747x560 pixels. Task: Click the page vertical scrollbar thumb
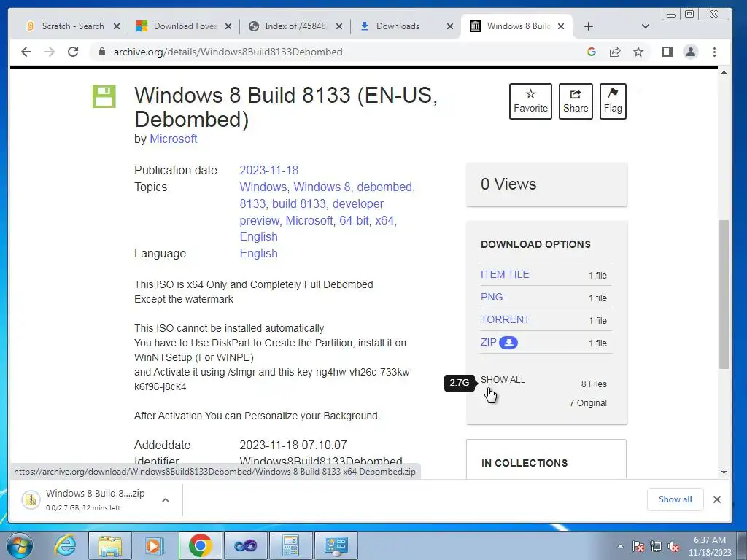pos(724,295)
